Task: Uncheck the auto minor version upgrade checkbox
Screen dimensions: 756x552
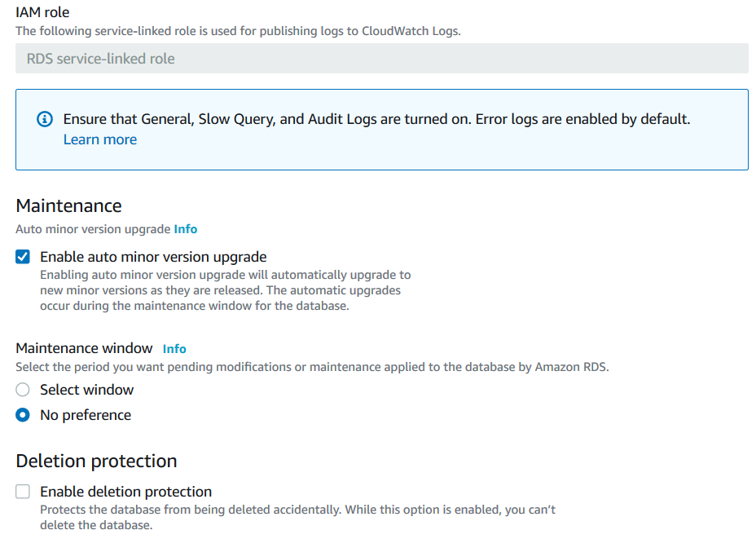Action: 23,257
